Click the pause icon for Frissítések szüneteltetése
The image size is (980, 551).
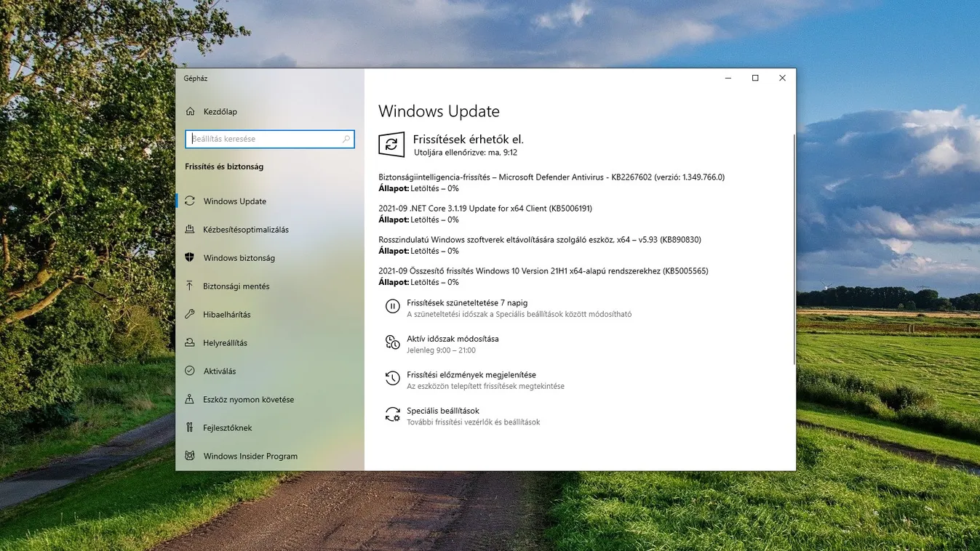pyautogui.click(x=392, y=307)
